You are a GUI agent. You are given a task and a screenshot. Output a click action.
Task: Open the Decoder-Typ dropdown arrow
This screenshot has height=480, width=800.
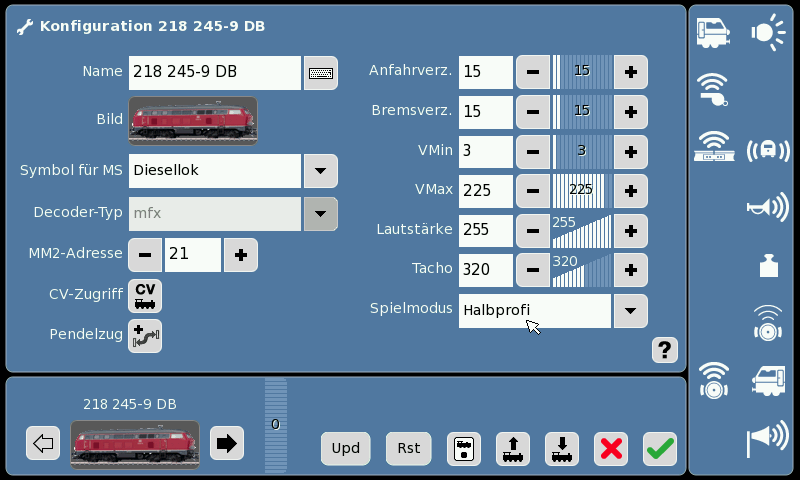pos(320,214)
